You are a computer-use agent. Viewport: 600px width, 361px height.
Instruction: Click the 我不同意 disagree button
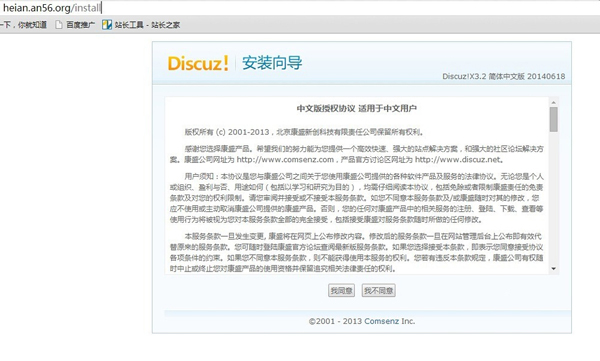(378, 291)
